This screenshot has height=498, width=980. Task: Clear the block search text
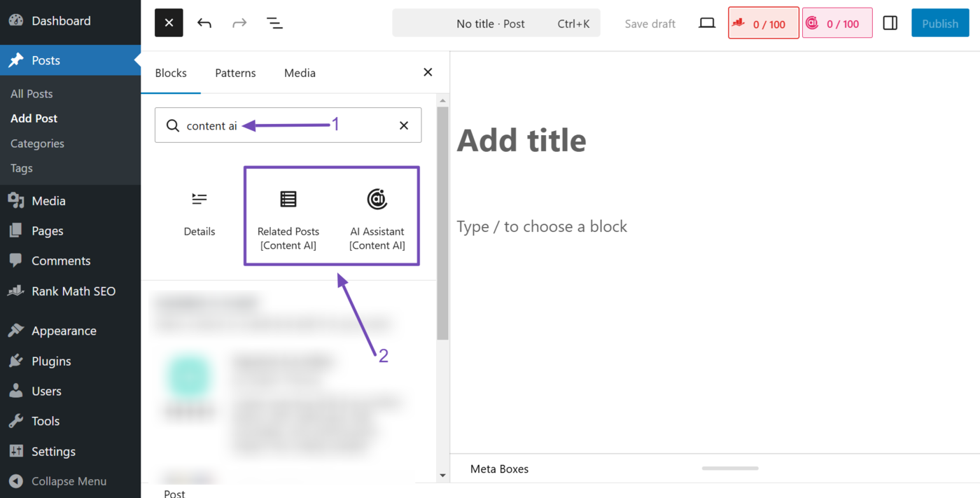coord(404,125)
